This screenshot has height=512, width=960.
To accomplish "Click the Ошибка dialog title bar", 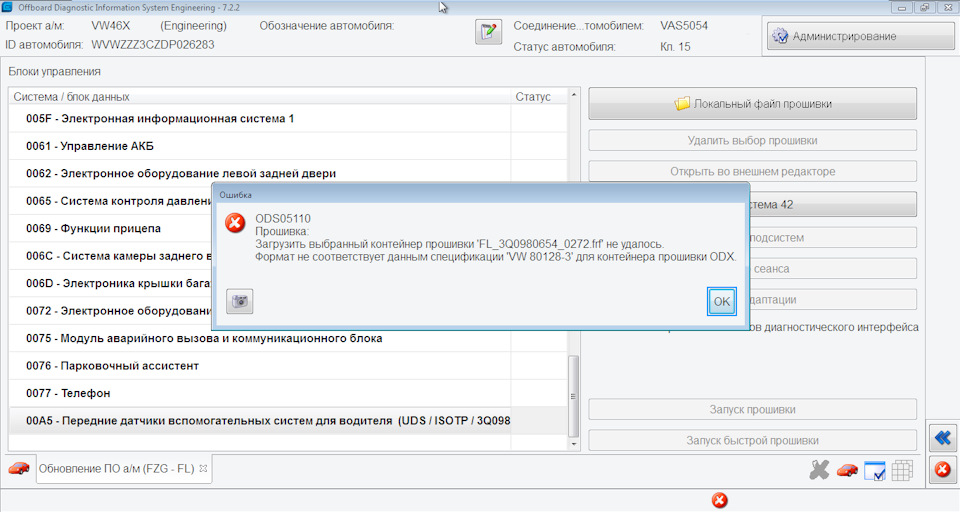I will tap(481, 195).
